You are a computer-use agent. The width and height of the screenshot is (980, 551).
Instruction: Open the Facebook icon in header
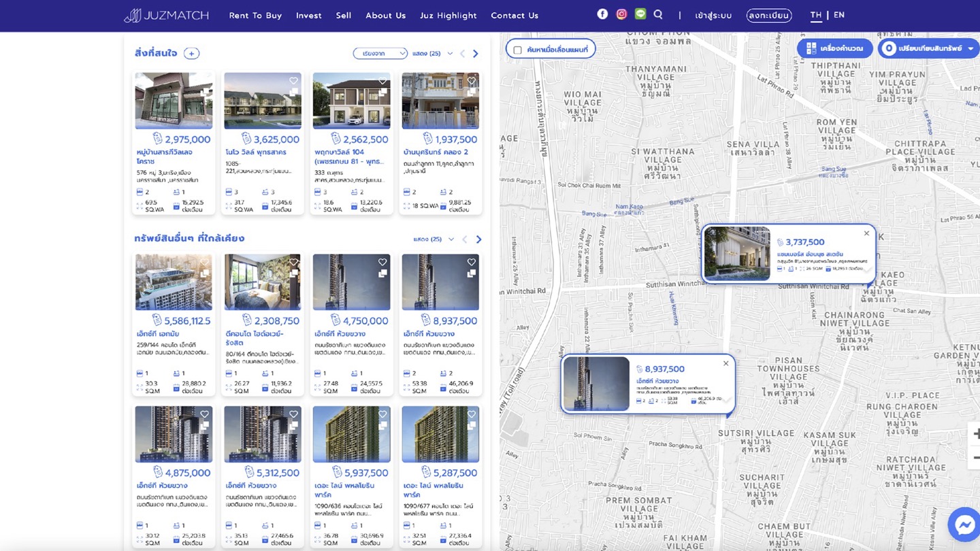(602, 14)
